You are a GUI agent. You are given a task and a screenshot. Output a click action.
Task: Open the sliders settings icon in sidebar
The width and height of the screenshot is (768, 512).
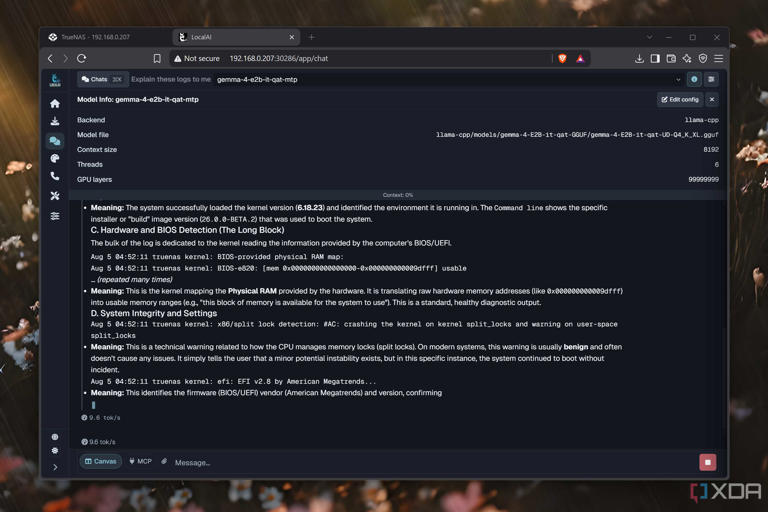pos(55,216)
